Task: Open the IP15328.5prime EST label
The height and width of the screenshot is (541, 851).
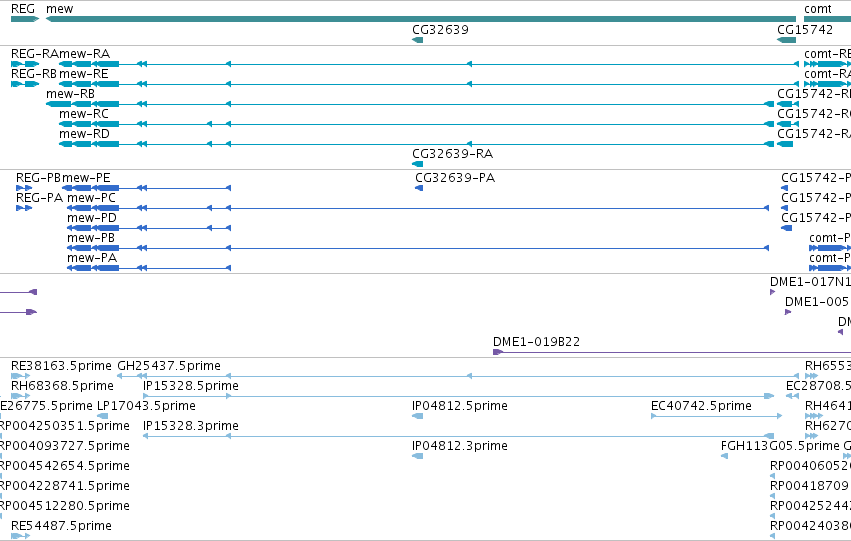Action: (x=190, y=386)
